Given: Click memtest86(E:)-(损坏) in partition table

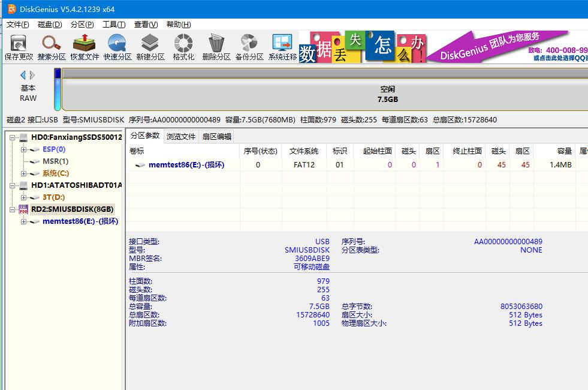Looking at the screenshot, I should coord(186,165).
